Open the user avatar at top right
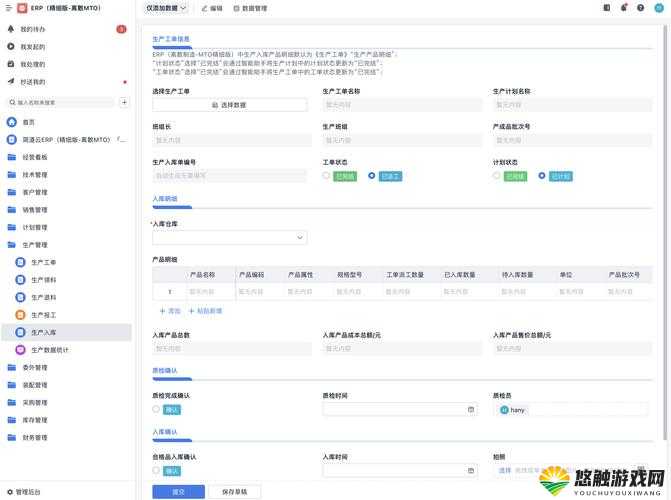 point(659,8)
